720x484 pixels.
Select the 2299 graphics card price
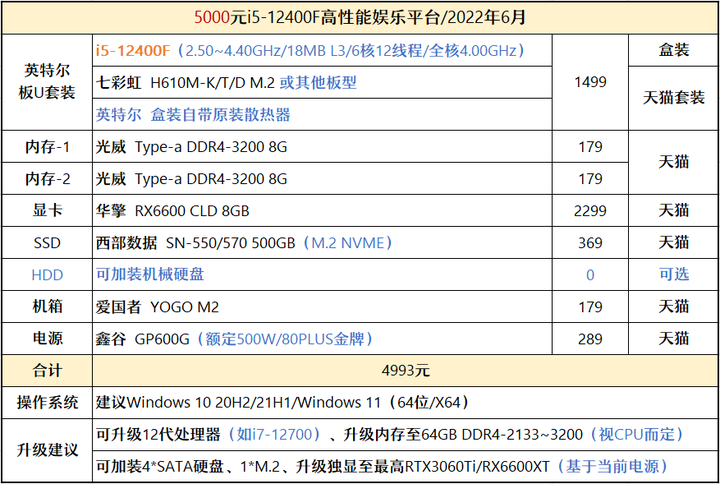(590, 211)
